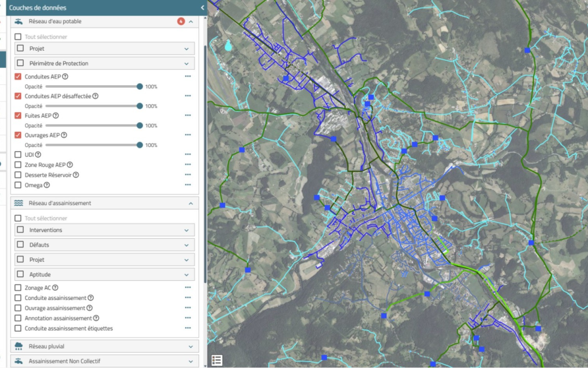Enable Conduite assainissement checkbox

coord(18,298)
